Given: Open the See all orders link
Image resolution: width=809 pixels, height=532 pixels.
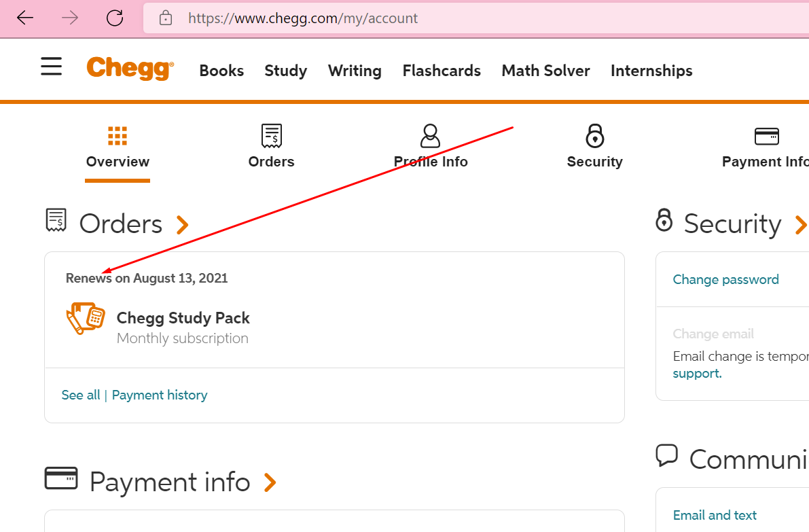Looking at the screenshot, I should point(80,395).
